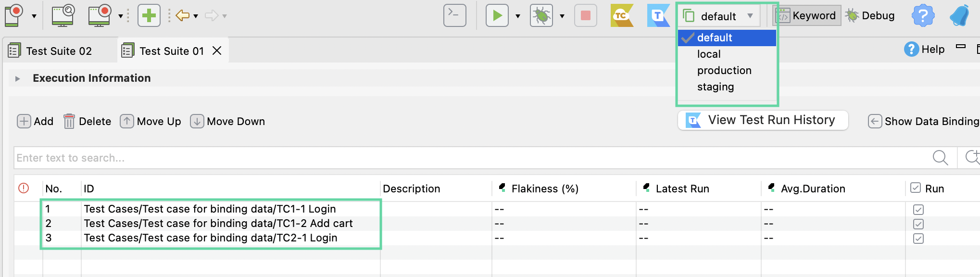Click the Katalon TestCloud TC icon
Viewport: 980px width, 277px height.
point(621,16)
